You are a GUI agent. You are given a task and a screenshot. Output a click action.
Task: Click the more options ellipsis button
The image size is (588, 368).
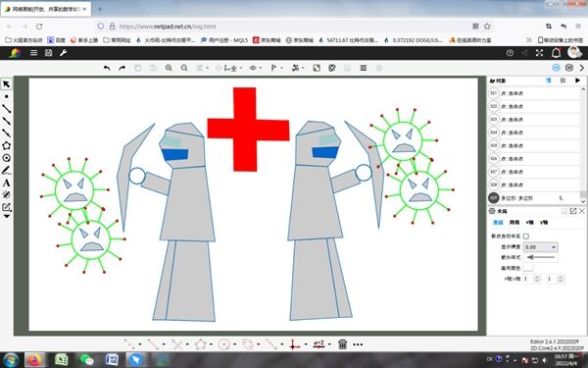(358, 344)
